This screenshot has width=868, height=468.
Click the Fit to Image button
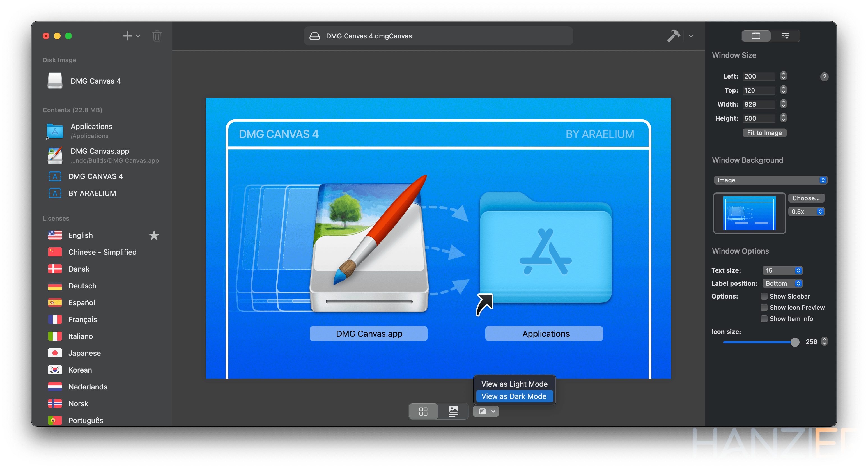(x=764, y=133)
